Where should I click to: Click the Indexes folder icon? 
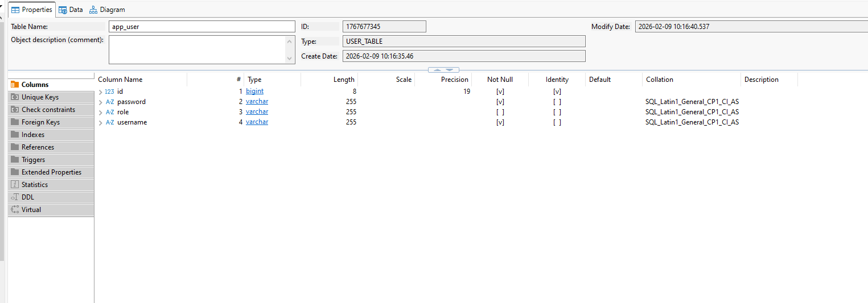(x=15, y=135)
